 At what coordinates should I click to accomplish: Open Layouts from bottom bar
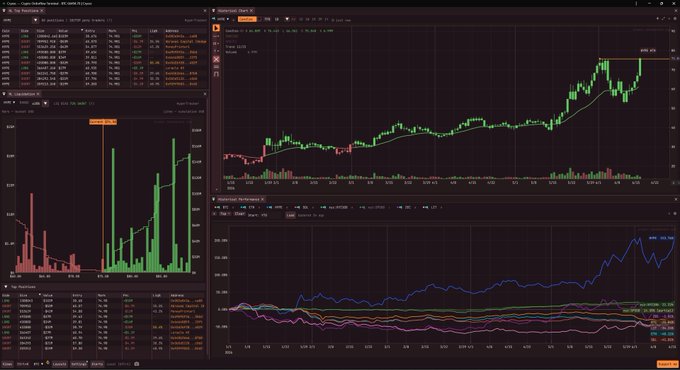point(59,364)
